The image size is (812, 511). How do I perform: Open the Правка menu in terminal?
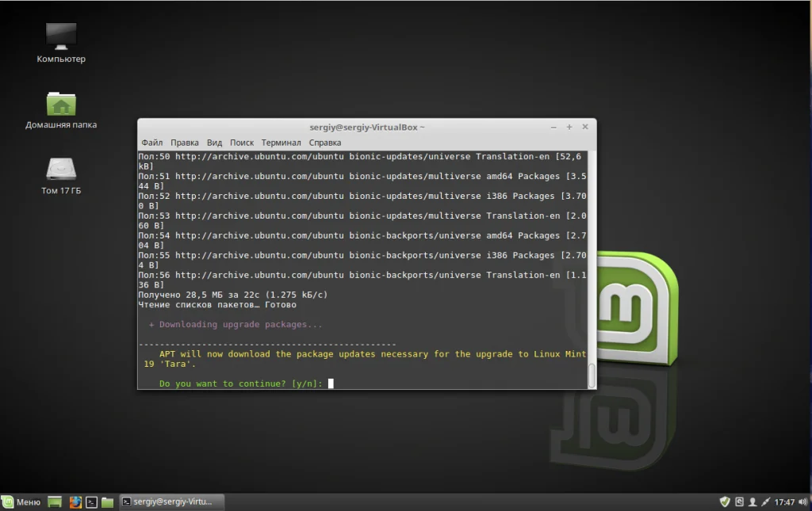coord(184,143)
